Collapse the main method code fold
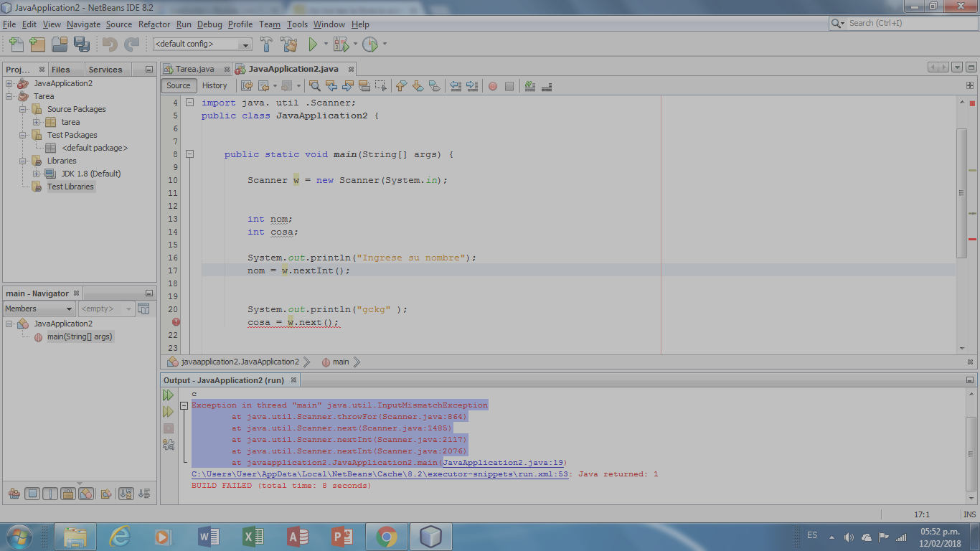This screenshot has height=551, width=980. point(190,154)
